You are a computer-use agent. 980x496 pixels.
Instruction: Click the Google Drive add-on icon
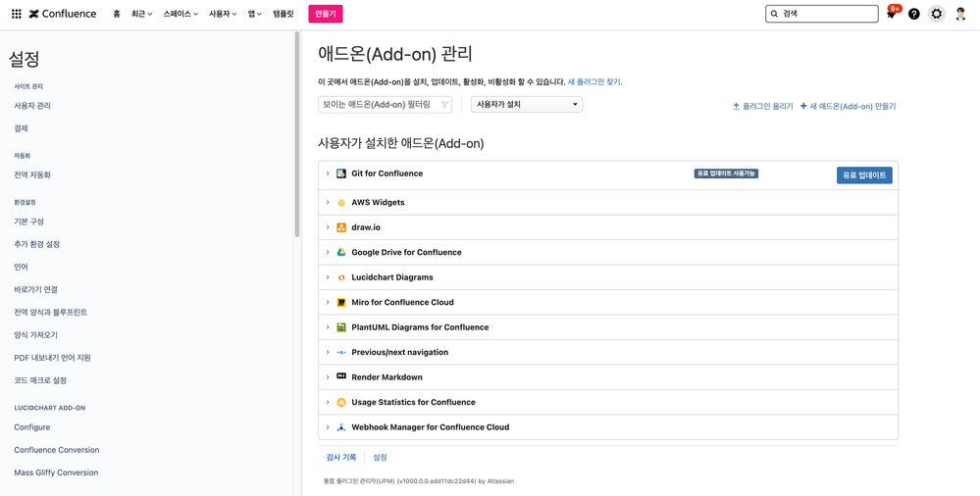(341, 252)
